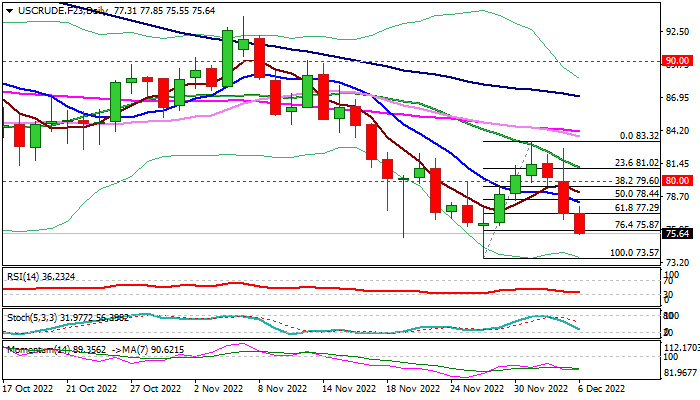Screen dimensions: 700x400
Task: Select the '6 Dec 2022' date label
Action: 601,388
